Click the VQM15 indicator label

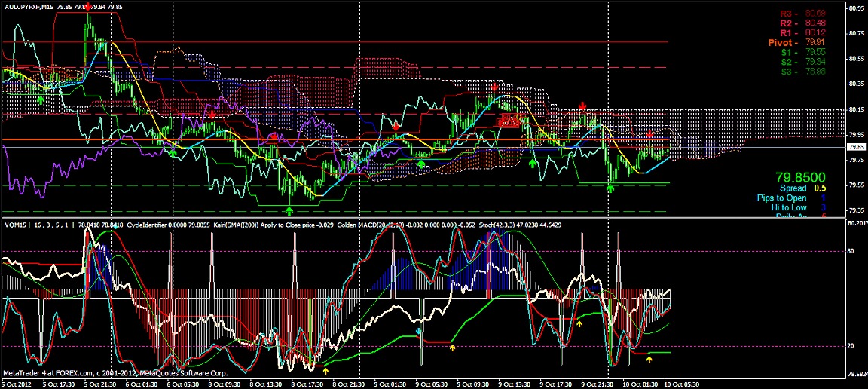tap(15, 225)
